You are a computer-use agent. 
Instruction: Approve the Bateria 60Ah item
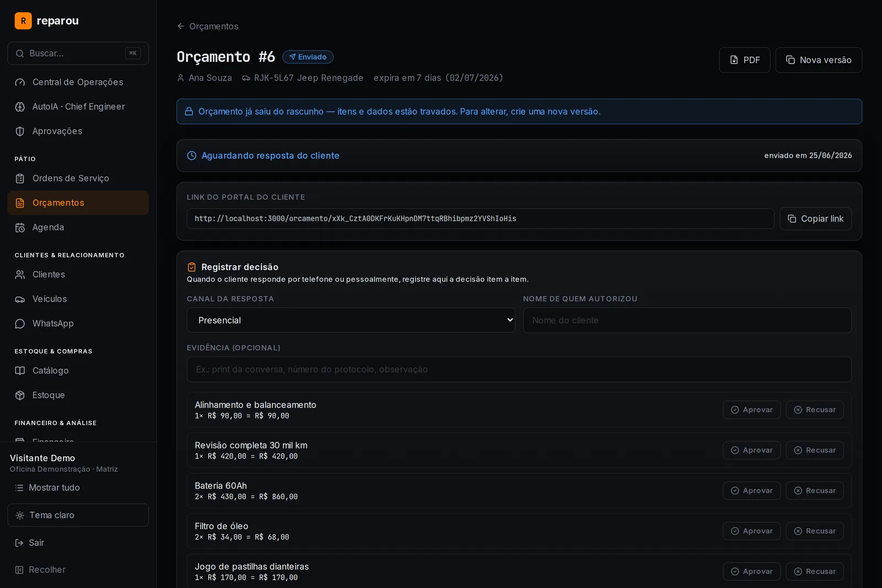(752, 490)
